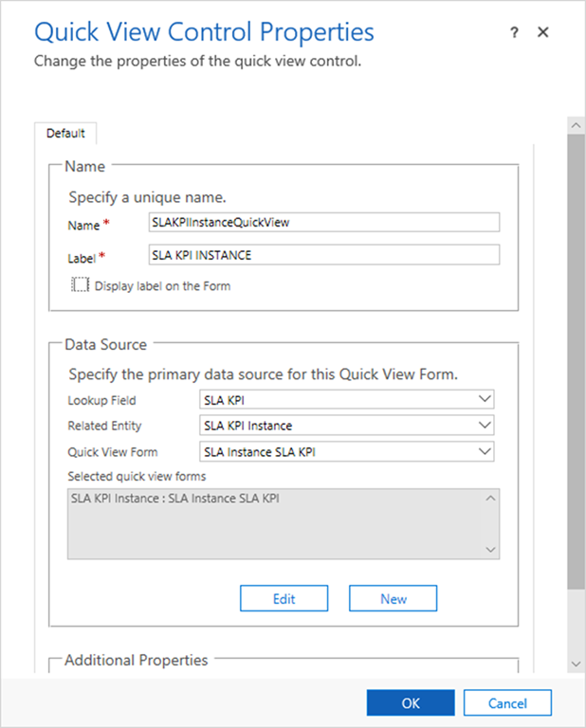Click the dialog scrollbar down arrow

click(576, 664)
